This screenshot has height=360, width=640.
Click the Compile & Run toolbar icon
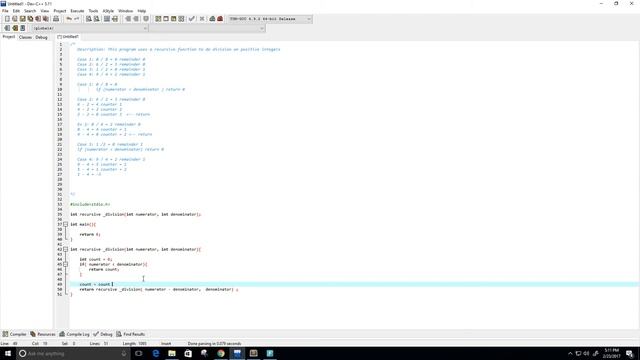173,19
